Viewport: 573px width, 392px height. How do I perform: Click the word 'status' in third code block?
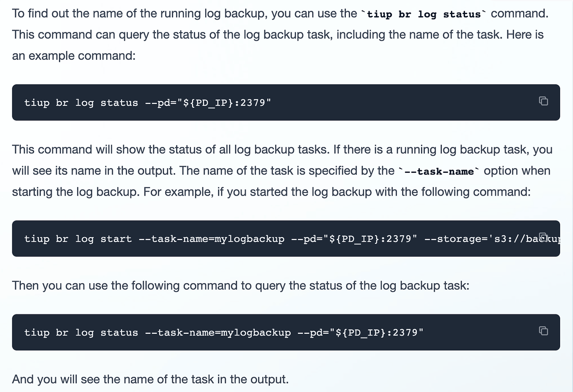(x=119, y=333)
